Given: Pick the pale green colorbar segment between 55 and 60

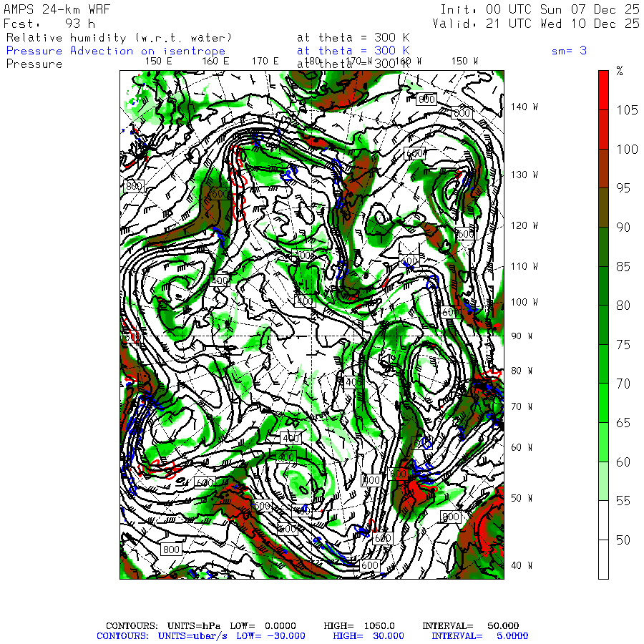Looking at the screenshot, I should point(603,481).
